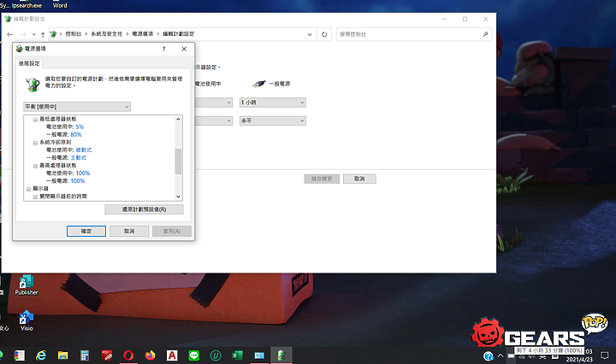The height and width of the screenshot is (364, 616).
Task: Go to 控制台 in the breadcrumb
Action: [73, 34]
